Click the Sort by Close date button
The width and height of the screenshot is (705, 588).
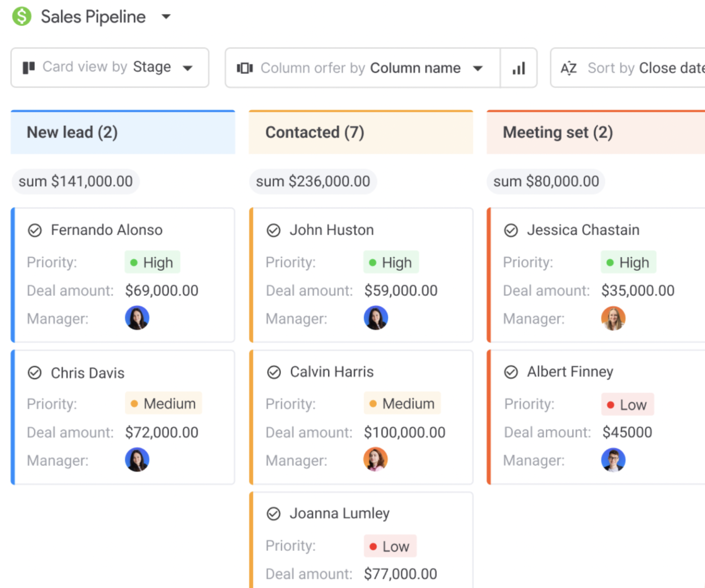(x=645, y=68)
